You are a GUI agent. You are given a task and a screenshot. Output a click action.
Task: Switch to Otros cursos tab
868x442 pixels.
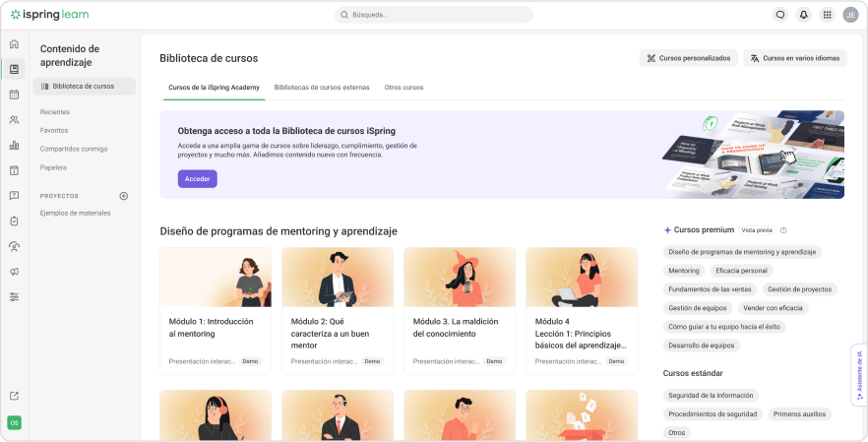coord(403,88)
